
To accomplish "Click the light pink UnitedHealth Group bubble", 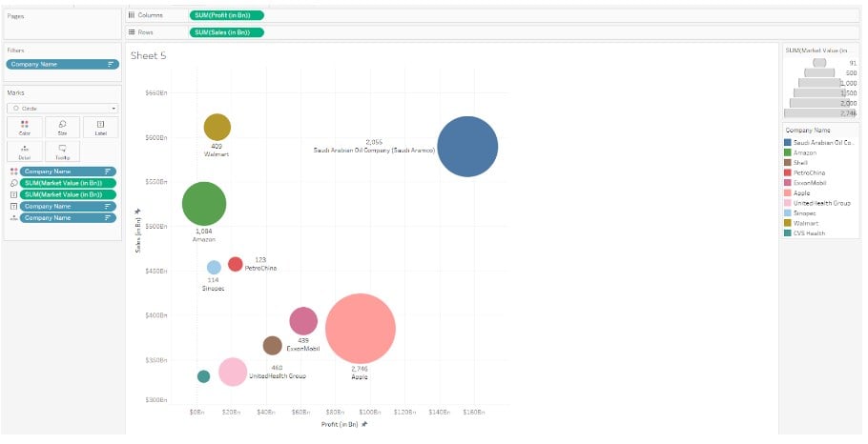I will pos(233,372).
